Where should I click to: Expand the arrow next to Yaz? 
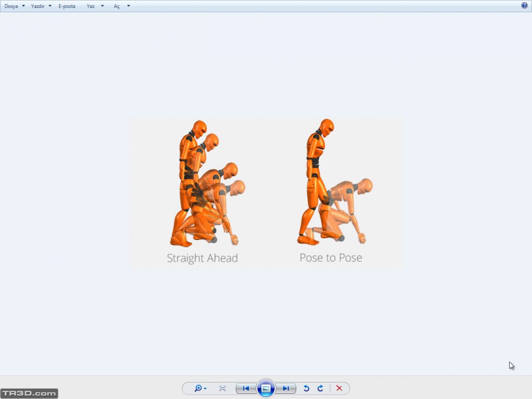(x=102, y=6)
